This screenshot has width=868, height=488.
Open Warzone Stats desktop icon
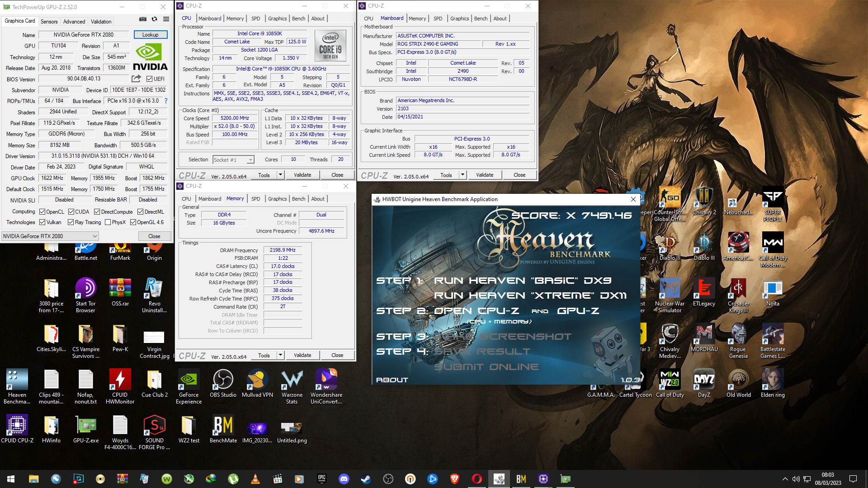click(x=292, y=386)
